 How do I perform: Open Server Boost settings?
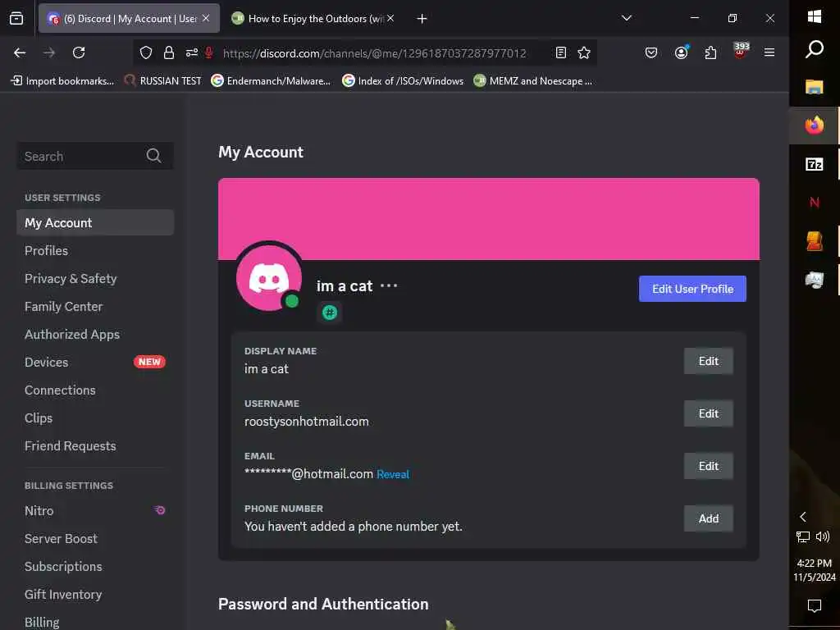[x=95, y=538]
